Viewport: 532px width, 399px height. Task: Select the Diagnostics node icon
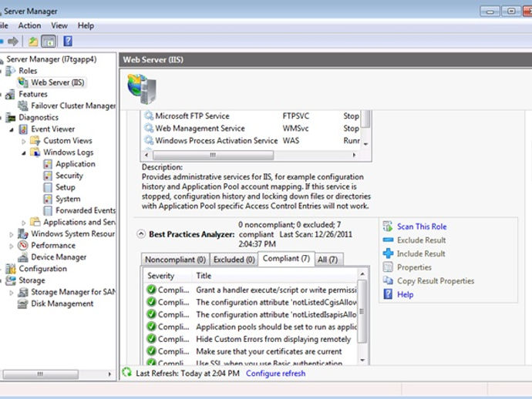11,117
